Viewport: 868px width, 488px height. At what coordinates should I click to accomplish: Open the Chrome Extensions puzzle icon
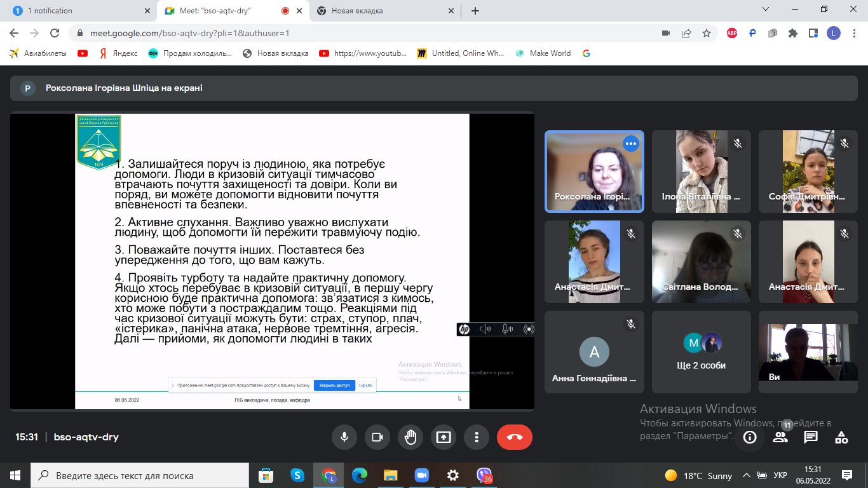(x=792, y=33)
